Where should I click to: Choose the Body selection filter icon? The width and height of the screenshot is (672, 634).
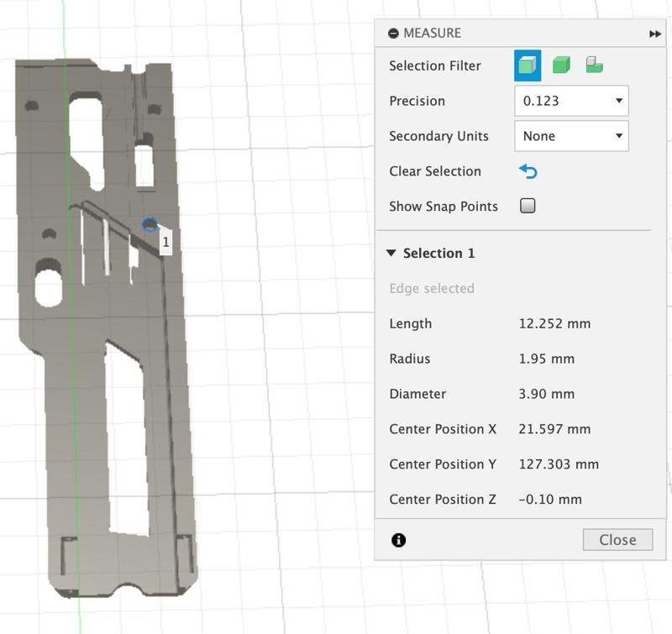[x=561, y=65]
